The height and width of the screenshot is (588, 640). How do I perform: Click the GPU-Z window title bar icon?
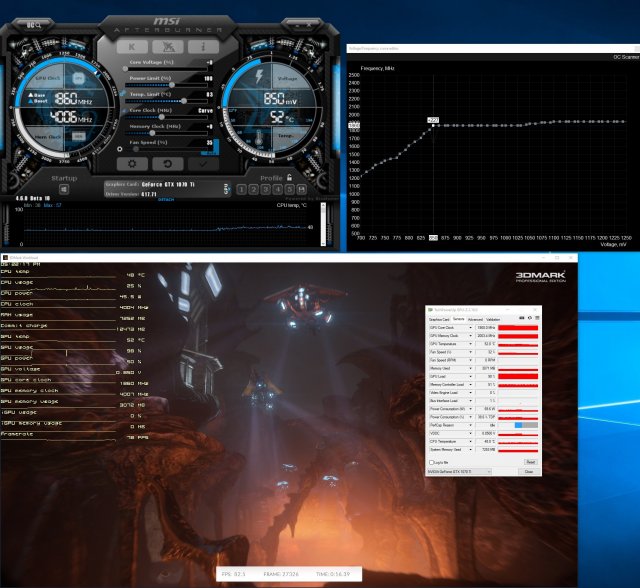[x=430, y=310]
